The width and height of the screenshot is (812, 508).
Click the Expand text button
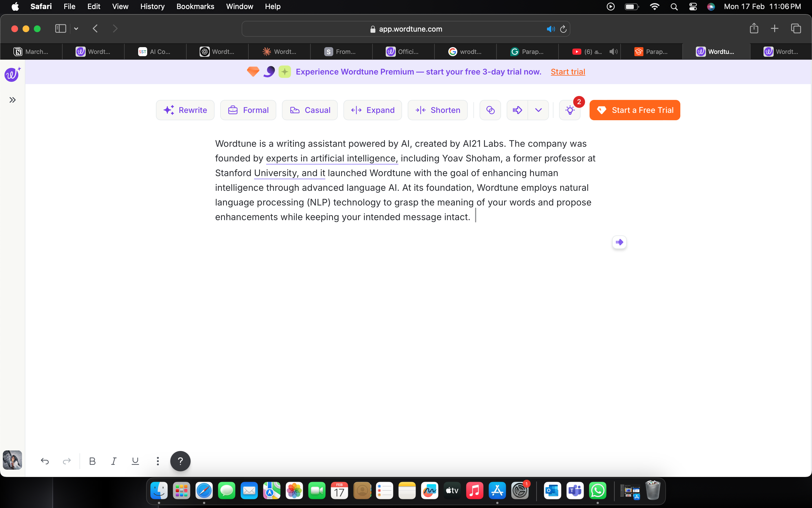pos(372,110)
